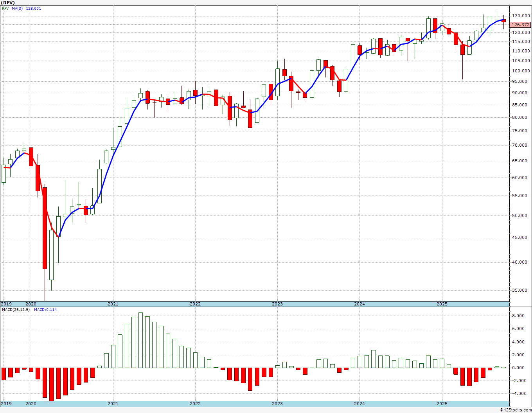Select the moving average value 128.001
Viewport: 532px width, 413px height.
(x=33, y=8)
